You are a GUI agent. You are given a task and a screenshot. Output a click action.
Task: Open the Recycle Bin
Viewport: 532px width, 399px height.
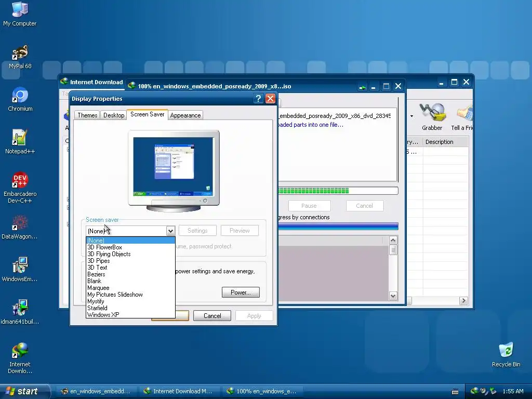click(x=506, y=354)
